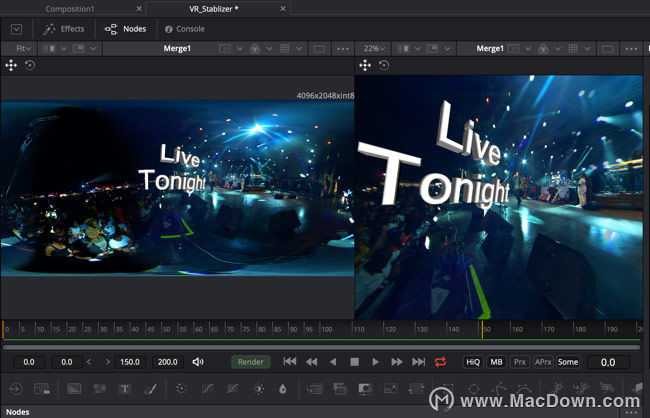Open the three-dots options menu in left viewer

point(343,49)
